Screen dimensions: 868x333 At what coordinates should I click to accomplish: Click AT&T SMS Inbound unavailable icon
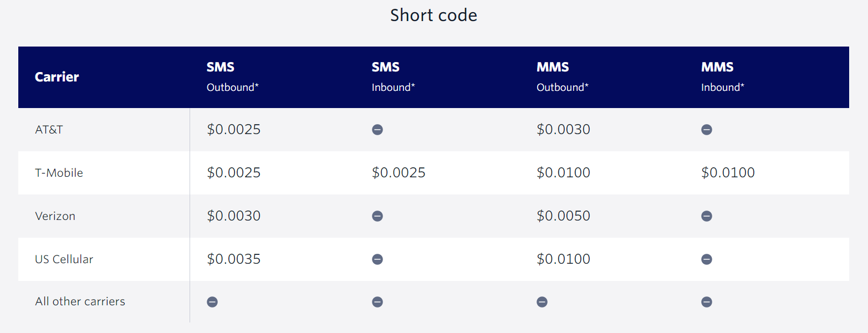(x=377, y=130)
